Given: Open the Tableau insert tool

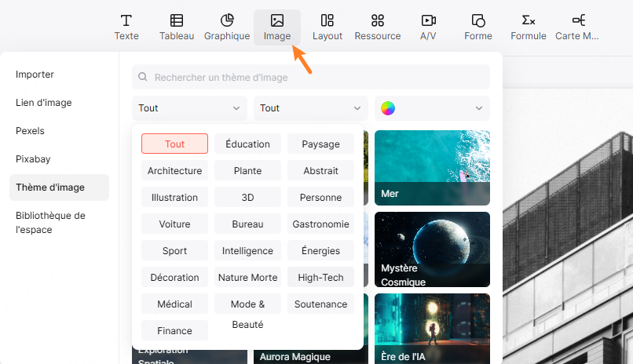Looking at the screenshot, I should (x=177, y=21).
